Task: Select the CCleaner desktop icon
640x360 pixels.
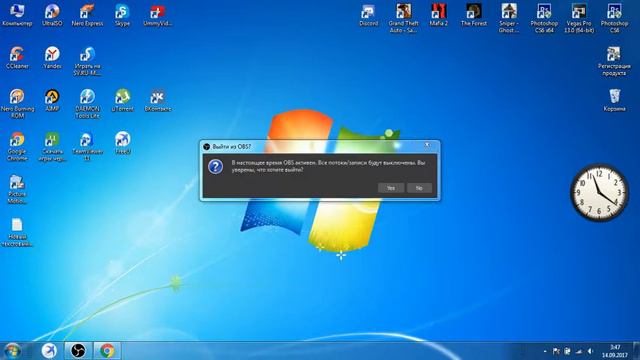Action: tap(17, 58)
